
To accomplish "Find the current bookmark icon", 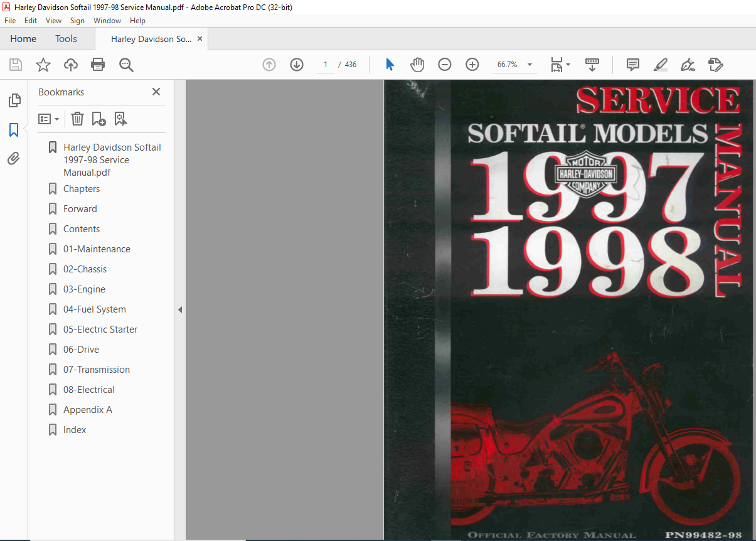I will 120,119.
